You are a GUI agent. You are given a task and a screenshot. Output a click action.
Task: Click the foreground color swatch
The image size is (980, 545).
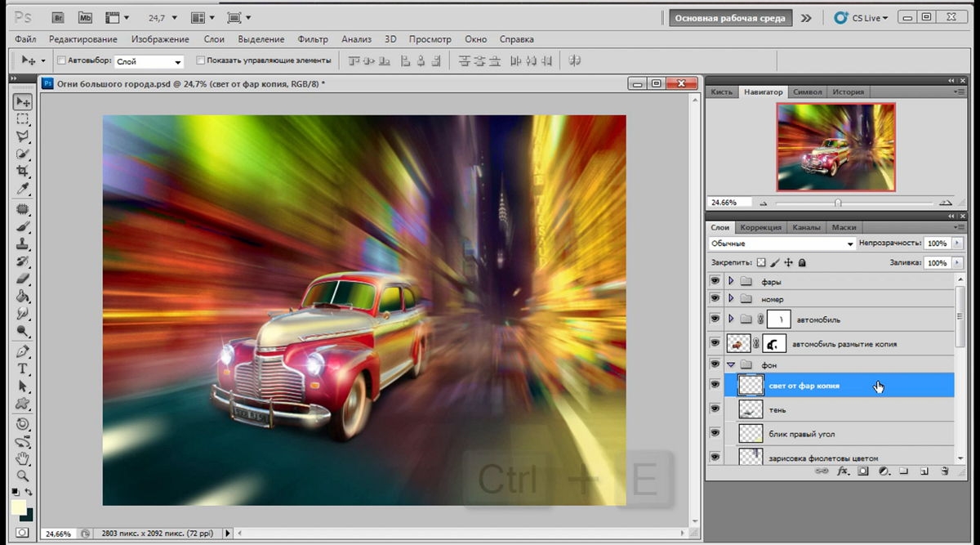19,507
